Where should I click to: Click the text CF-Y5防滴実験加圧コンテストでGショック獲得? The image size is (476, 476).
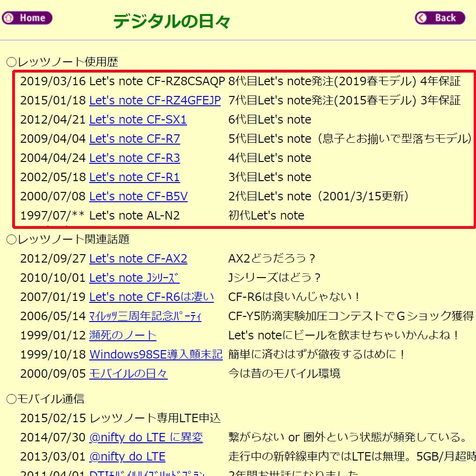(351, 316)
